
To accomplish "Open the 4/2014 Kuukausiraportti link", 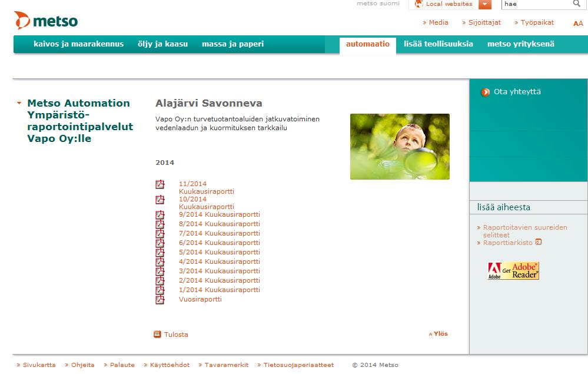I will point(220,262).
